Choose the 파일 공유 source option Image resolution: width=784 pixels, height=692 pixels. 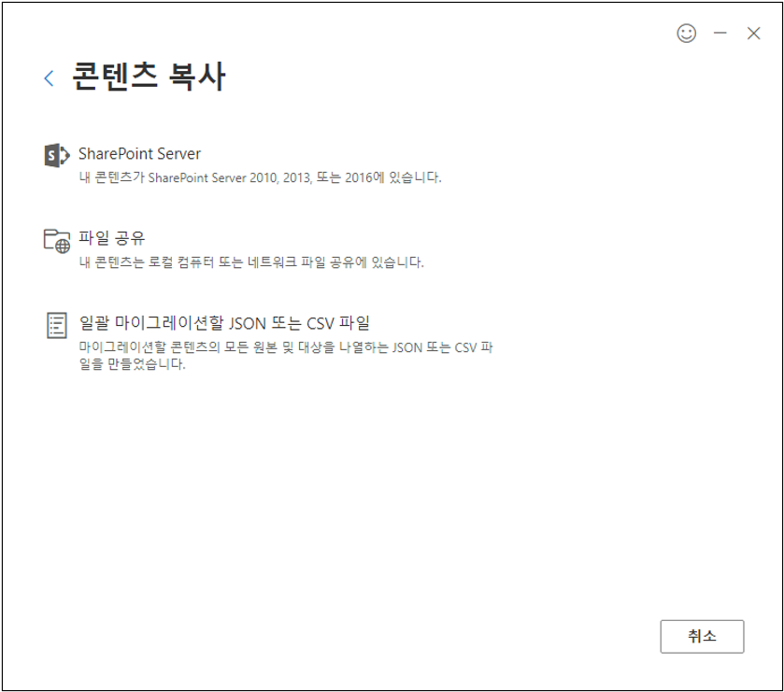112,238
